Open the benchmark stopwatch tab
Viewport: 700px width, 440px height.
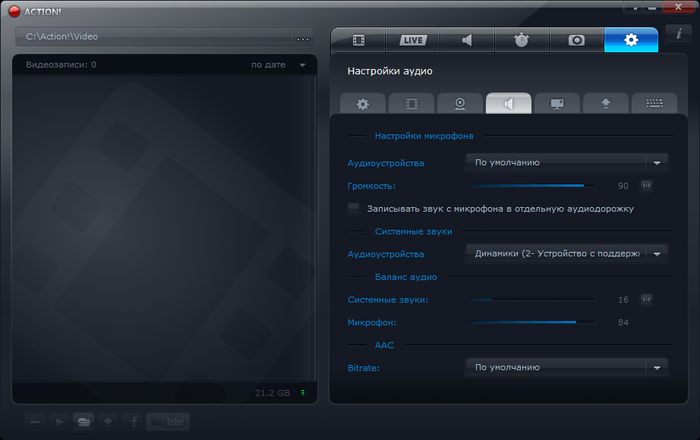[521, 40]
